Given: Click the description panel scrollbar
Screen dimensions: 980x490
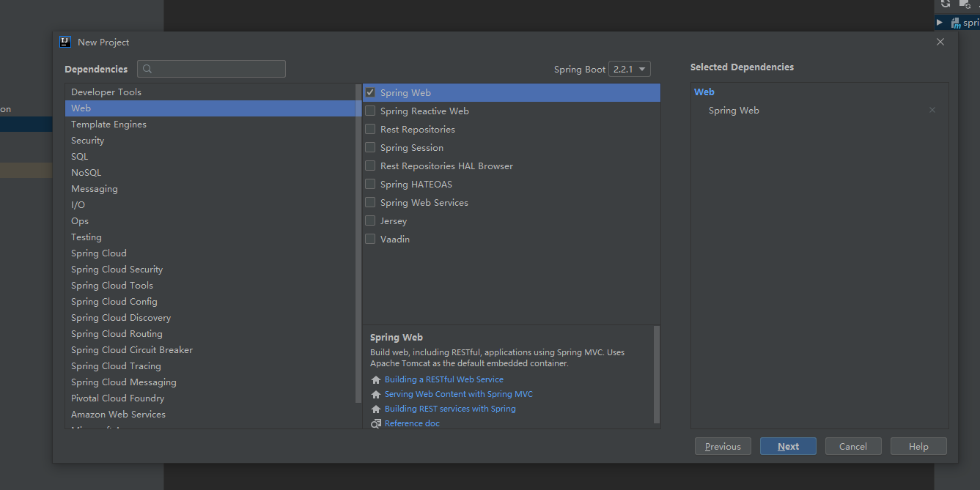Looking at the screenshot, I should tap(657, 374).
